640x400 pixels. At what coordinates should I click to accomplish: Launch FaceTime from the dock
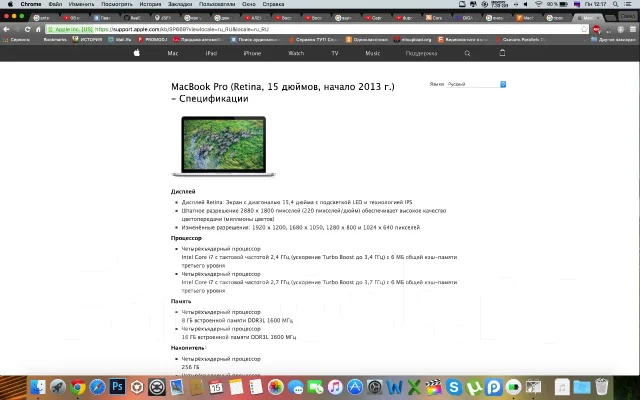(x=315, y=387)
